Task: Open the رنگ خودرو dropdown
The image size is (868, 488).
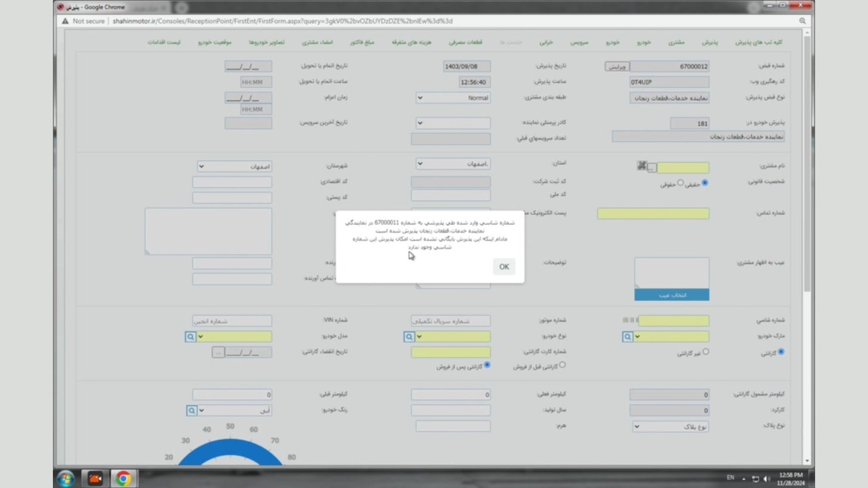Action: pyautogui.click(x=235, y=410)
